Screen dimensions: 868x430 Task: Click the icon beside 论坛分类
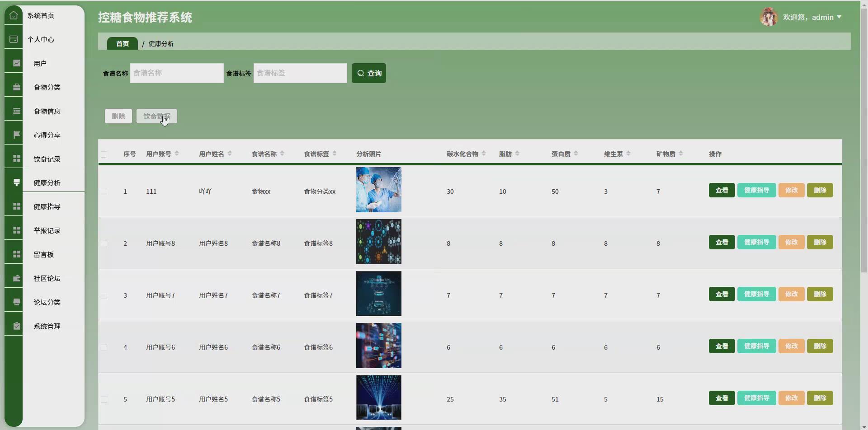[17, 302]
